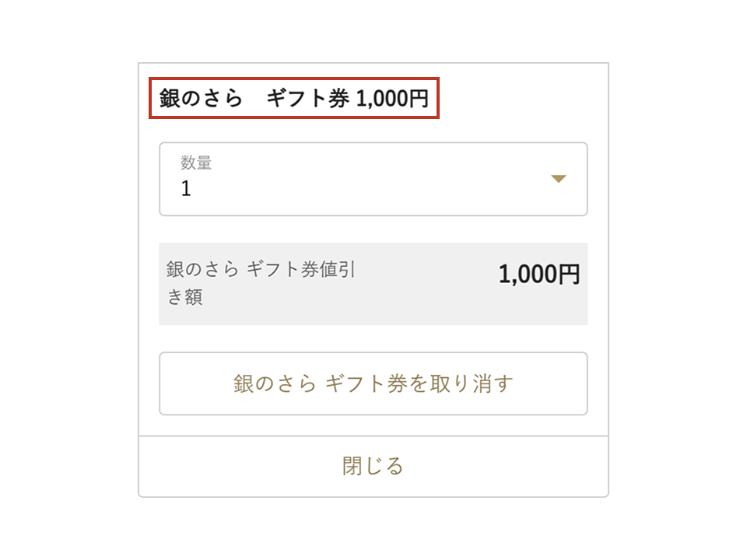Click ギフト券 word in the heading
Image resolution: width=747 pixels, height=560 pixels.
[x=307, y=99]
